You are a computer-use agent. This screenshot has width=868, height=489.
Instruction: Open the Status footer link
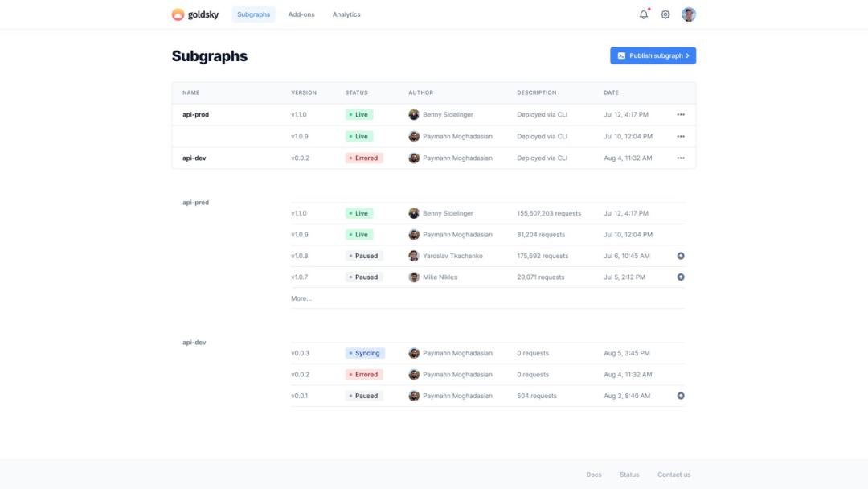[x=629, y=475]
